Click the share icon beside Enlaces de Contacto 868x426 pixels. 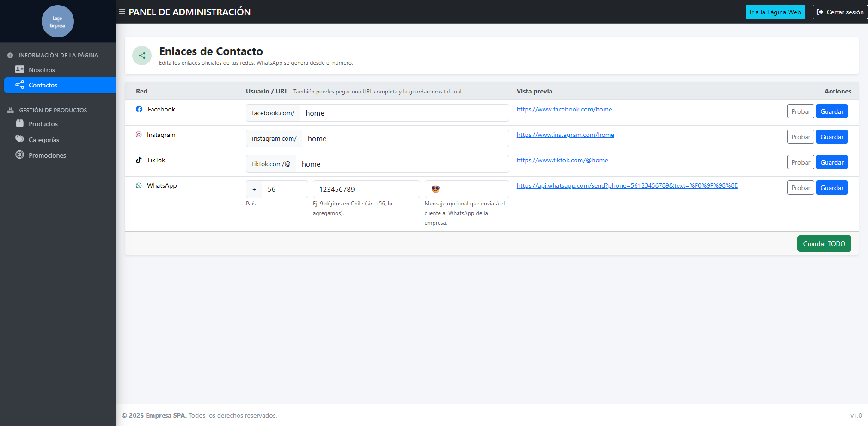(142, 55)
